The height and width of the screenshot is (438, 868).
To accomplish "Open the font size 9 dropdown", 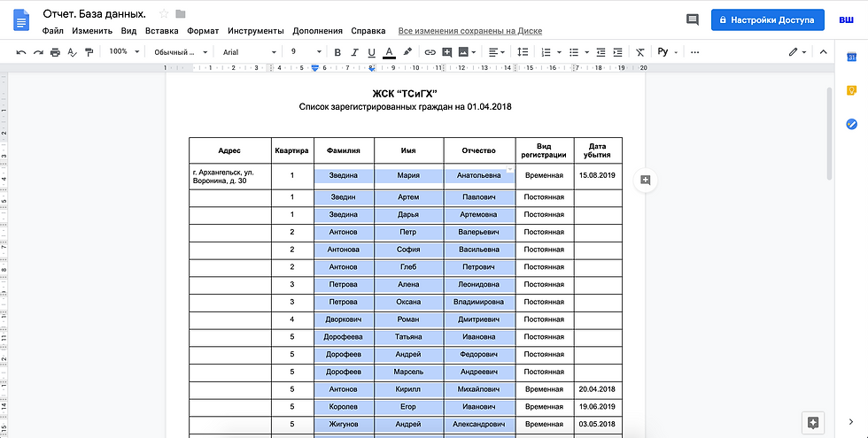I will click(306, 51).
